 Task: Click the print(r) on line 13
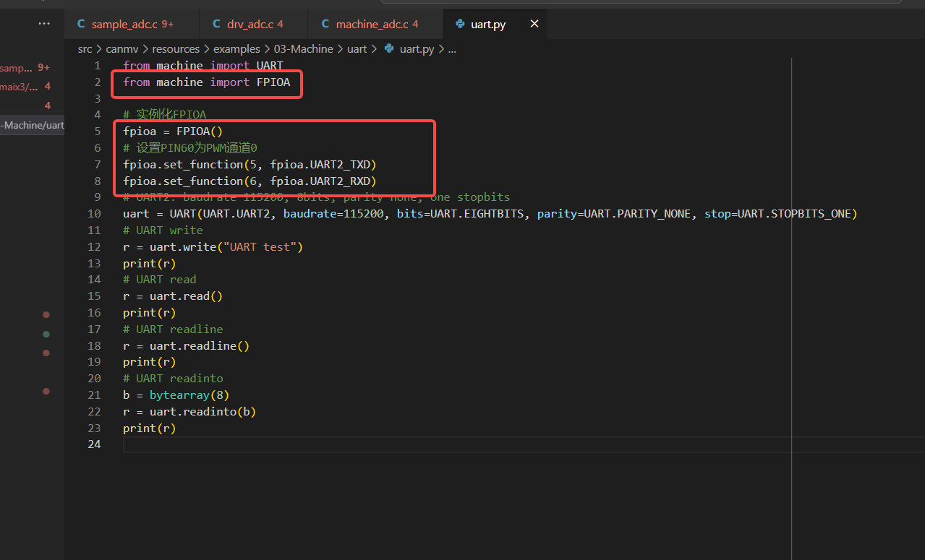150,264
